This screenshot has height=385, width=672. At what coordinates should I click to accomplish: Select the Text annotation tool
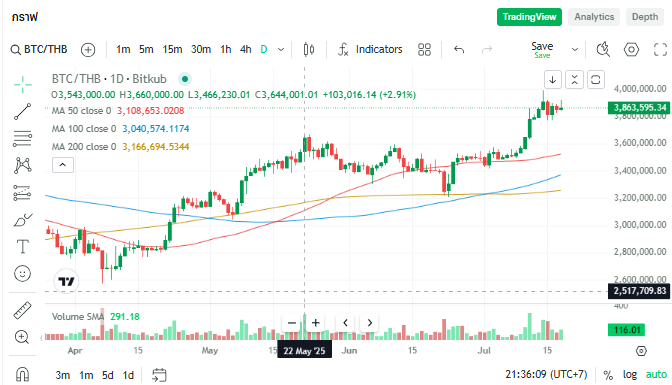click(22, 247)
